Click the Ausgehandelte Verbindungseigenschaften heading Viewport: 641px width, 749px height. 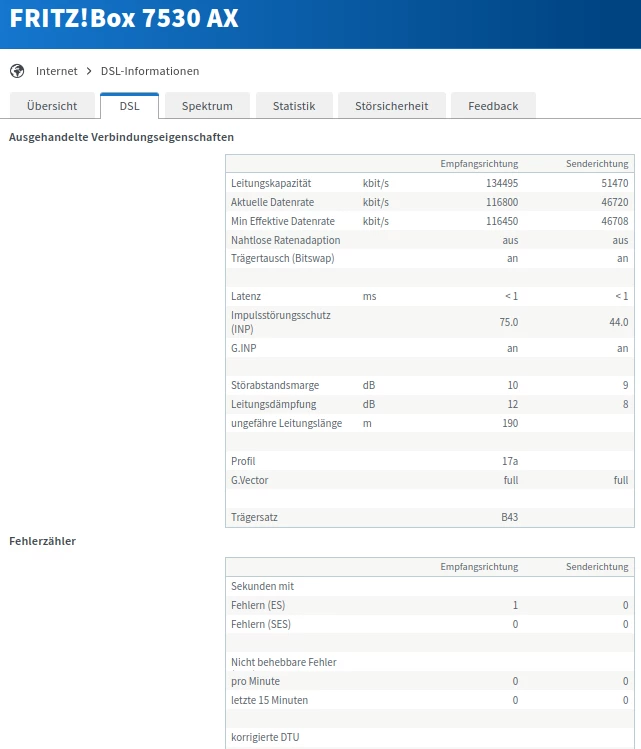pyautogui.click(x=121, y=137)
